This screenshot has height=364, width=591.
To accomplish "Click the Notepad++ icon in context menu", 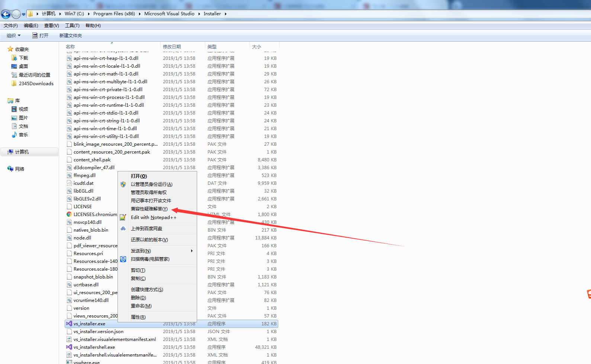I will tap(123, 218).
